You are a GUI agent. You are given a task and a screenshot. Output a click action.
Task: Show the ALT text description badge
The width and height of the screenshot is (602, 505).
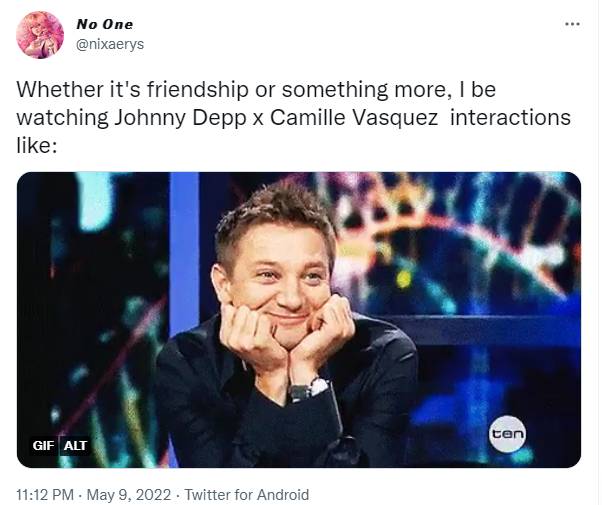tap(75, 445)
